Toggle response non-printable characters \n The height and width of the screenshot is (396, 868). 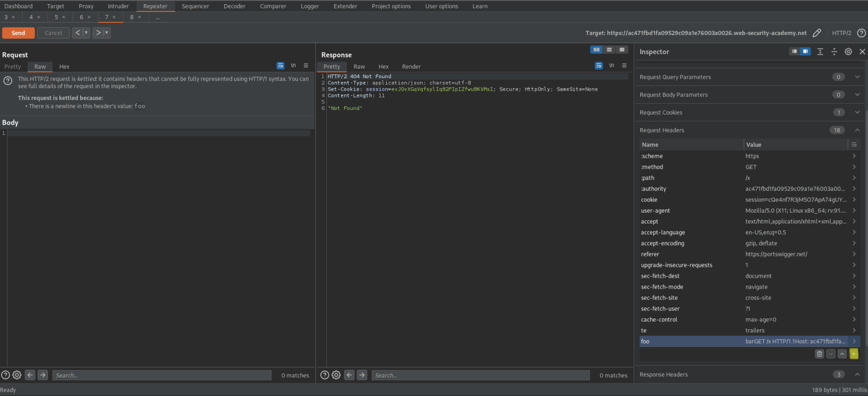coord(612,66)
